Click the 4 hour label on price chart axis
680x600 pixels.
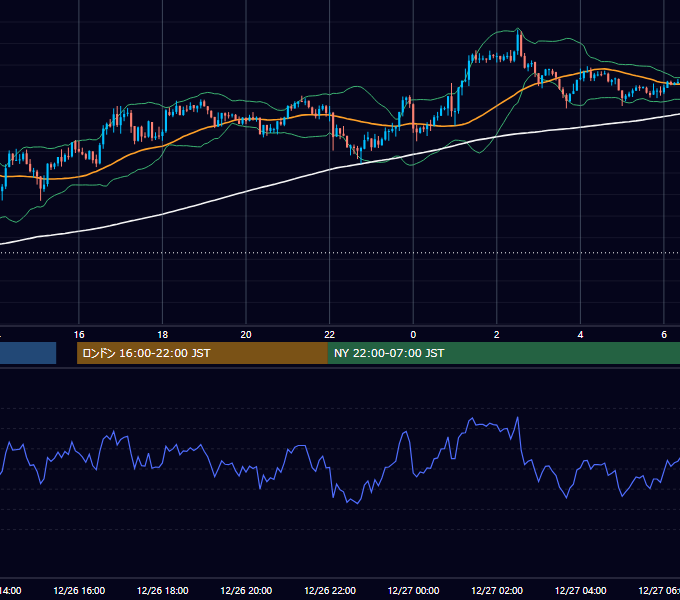click(x=580, y=335)
